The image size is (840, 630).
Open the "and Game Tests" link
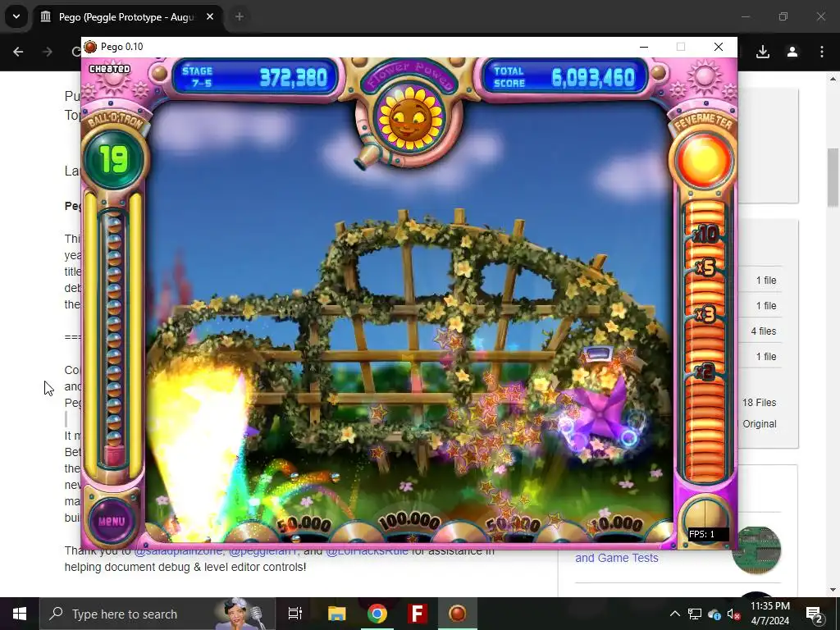(x=617, y=558)
